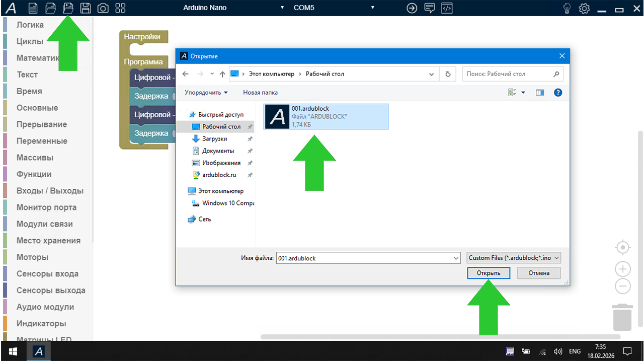Click the new project document icon

[33, 8]
